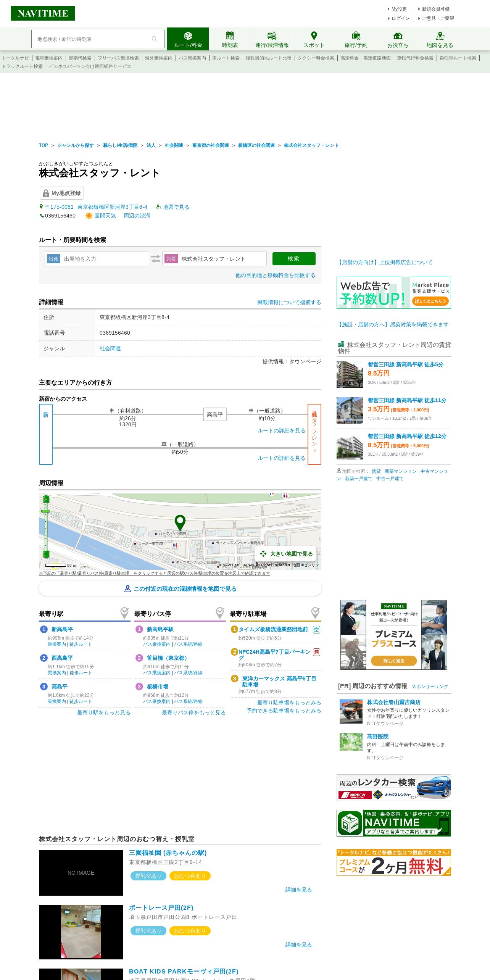Open 予約できる駐車場をもっとみる link
The image size is (490, 980).
pos(284,711)
